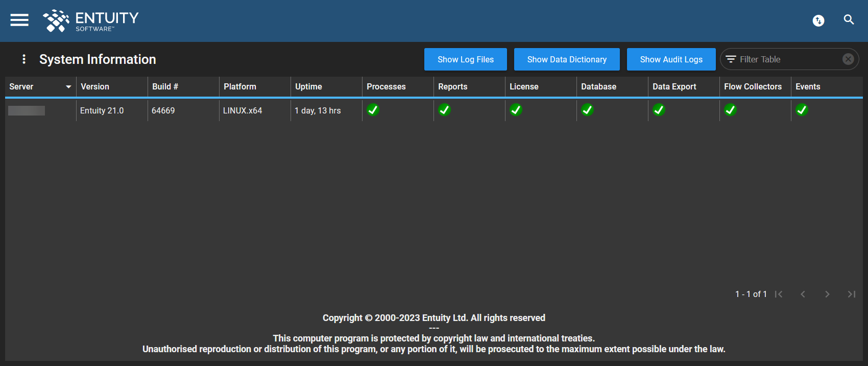Click the '1 - 1 of 1' pagination text
868x366 pixels.
[751, 294]
